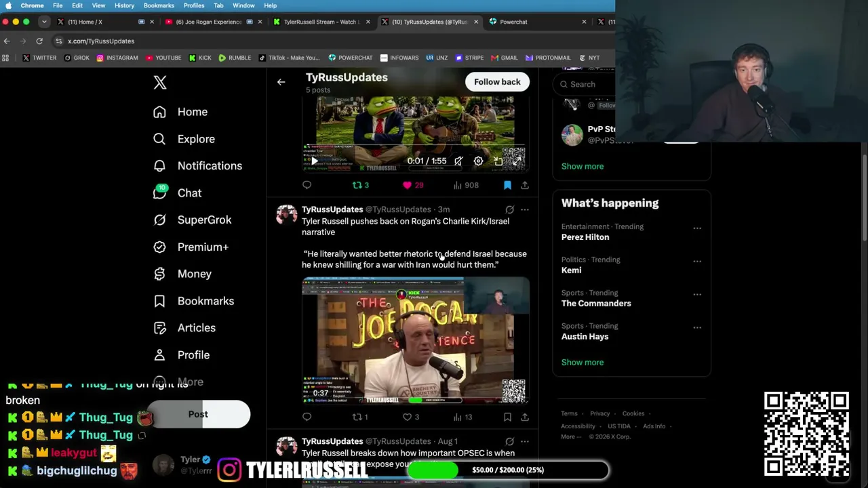Reload the page in Chrome
Image resolution: width=868 pixels, height=488 pixels.
(x=39, y=41)
